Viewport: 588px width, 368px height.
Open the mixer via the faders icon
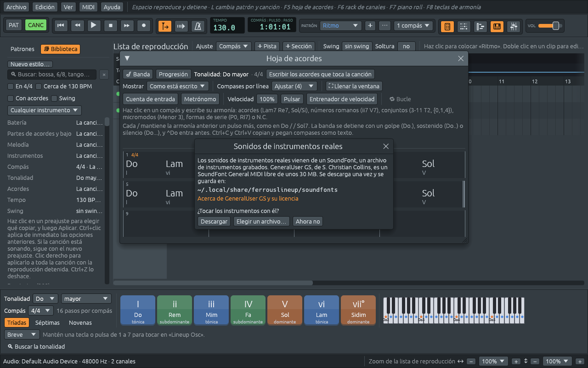513,27
